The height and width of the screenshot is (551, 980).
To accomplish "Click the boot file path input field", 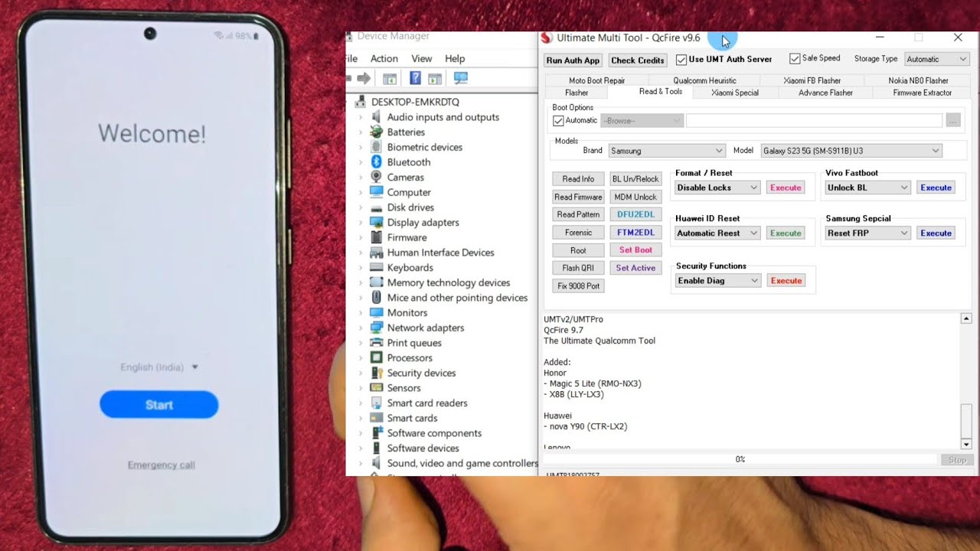I will [814, 121].
